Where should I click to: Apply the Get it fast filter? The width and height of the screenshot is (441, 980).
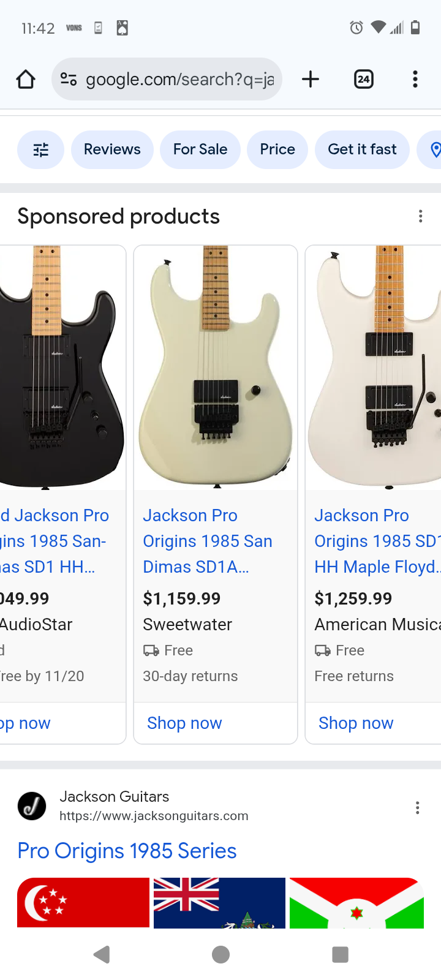(x=362, y=149)
